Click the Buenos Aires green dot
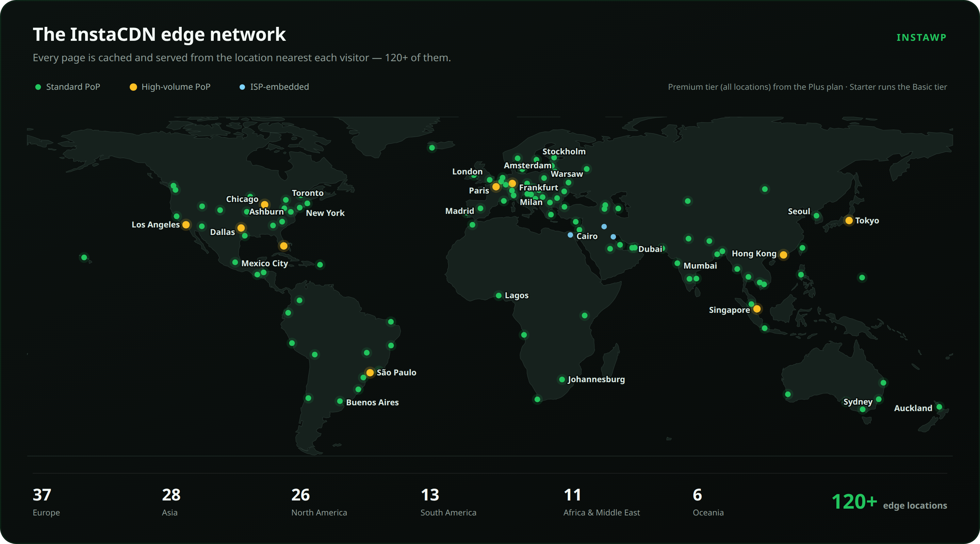980x544 pixels. [x=340, y=402]
